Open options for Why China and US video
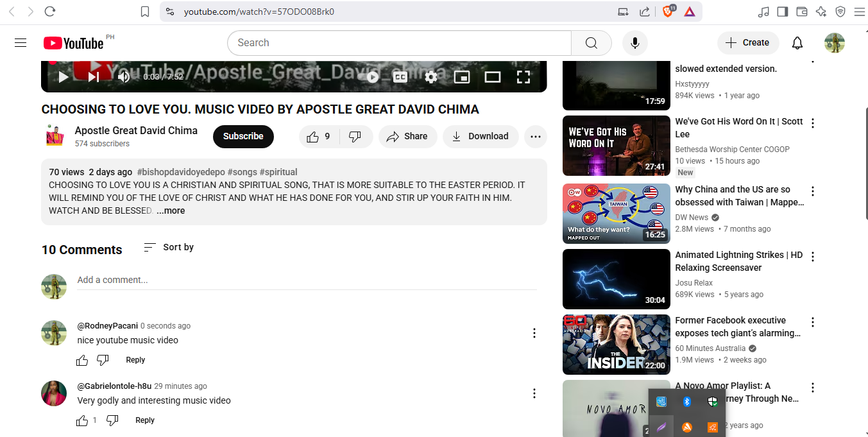The height and width of the screenshot is (437, 868). (x=813, y=191)
